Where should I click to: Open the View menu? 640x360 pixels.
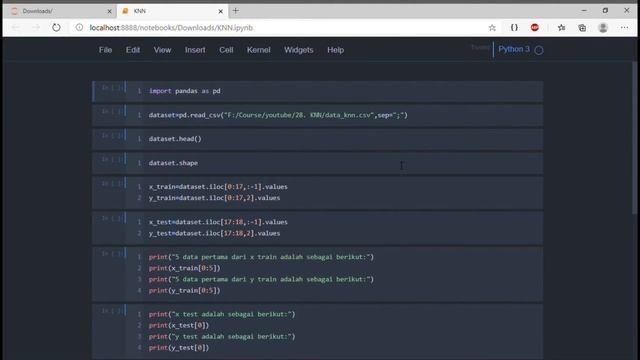[162, 50]
